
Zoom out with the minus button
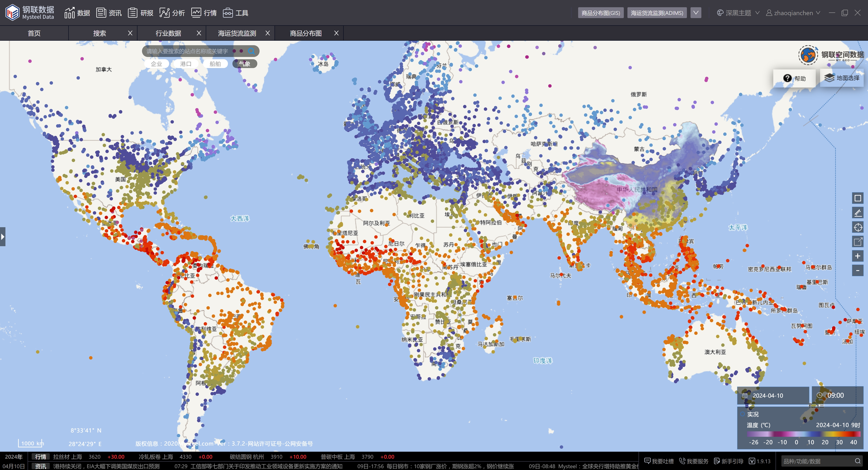858,271
